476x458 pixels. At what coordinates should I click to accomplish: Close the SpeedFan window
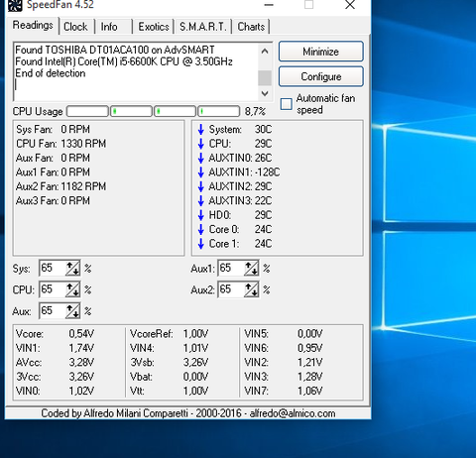[350, 5]
